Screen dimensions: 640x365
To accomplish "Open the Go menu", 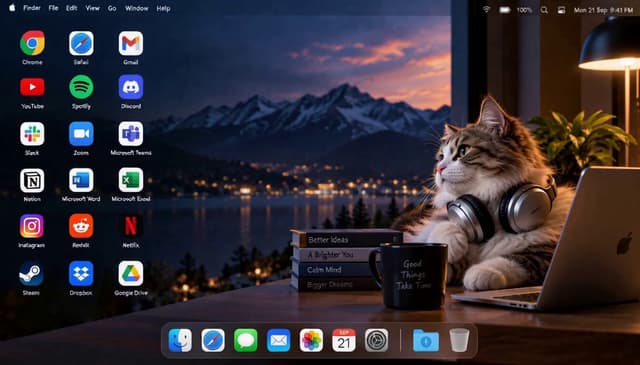I will [x=112, y=8].
